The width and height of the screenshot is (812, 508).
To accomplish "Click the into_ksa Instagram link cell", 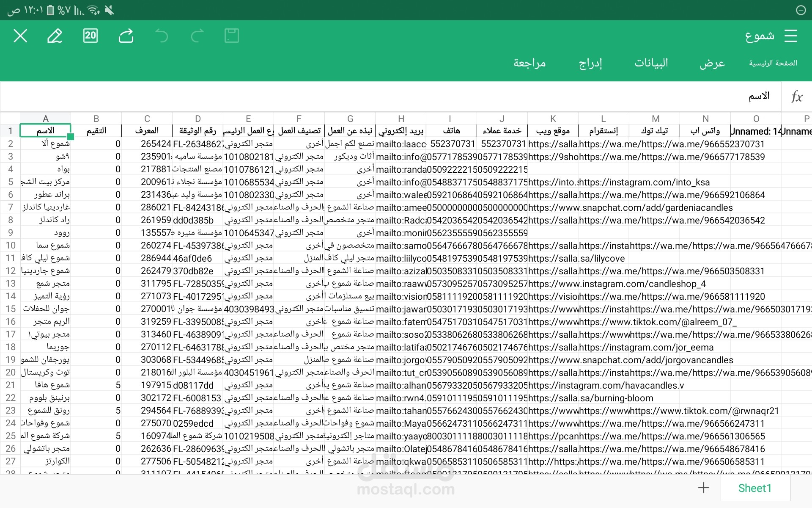I will pyautogui.click(x=603, y=182).
